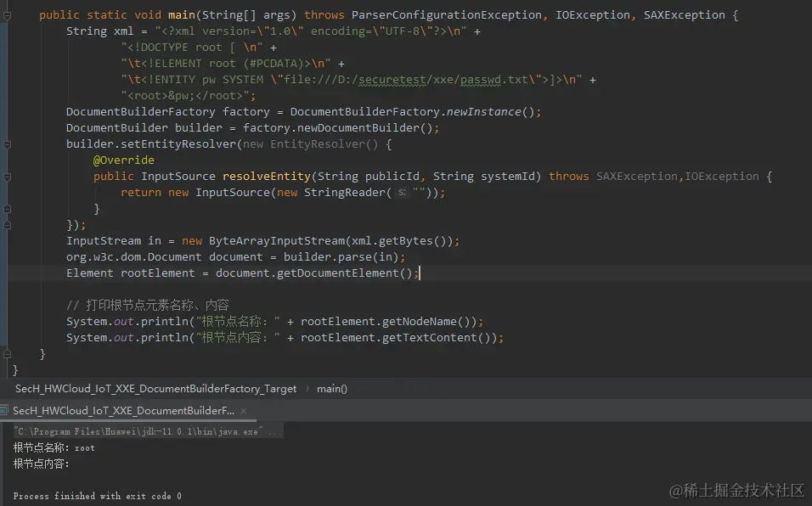The height and width of the screenshot is (506, 812).
Task: Collapse the resolveEntity method fold marker
Action: click(x=8, y=177)
